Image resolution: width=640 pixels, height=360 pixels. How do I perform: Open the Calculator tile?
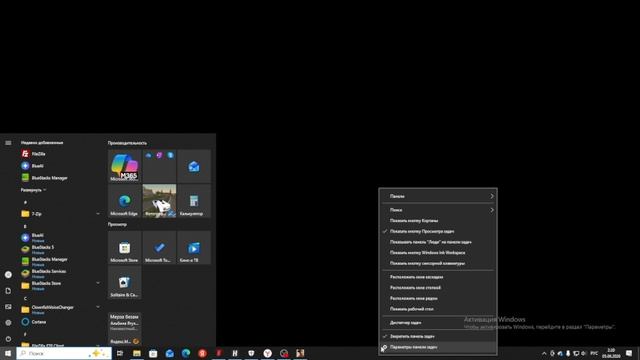click(194, 201)
